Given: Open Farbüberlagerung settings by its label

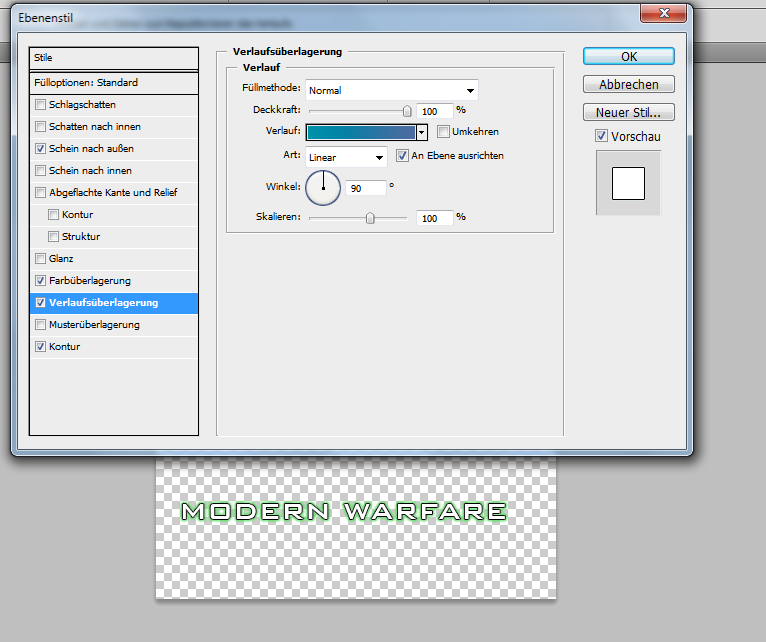Looking at the screenshot, I should 90,280.
